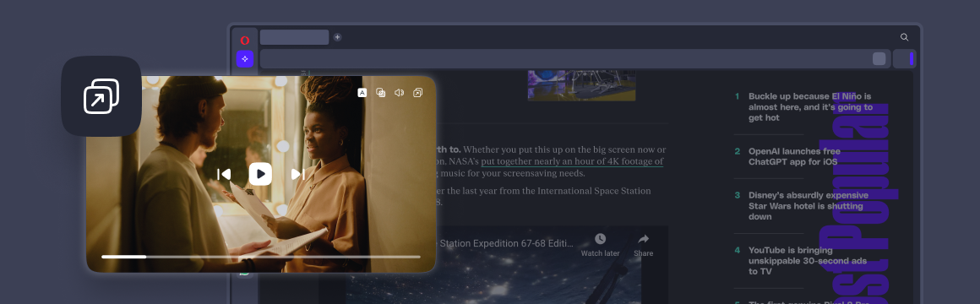This screenshot has height=304, width=980.
Task: Click the large pop-out arrow badge icon
Action: coord(101,96)
